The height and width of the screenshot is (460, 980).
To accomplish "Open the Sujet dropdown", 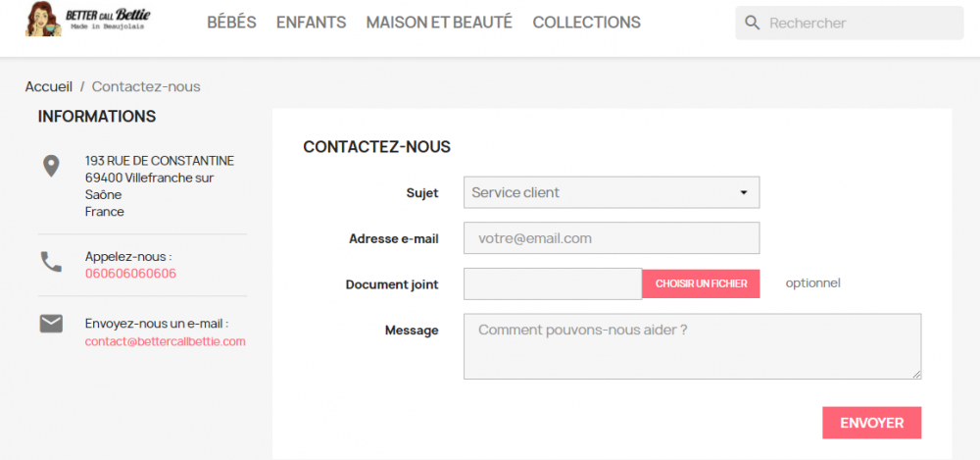I will (611, 192).
